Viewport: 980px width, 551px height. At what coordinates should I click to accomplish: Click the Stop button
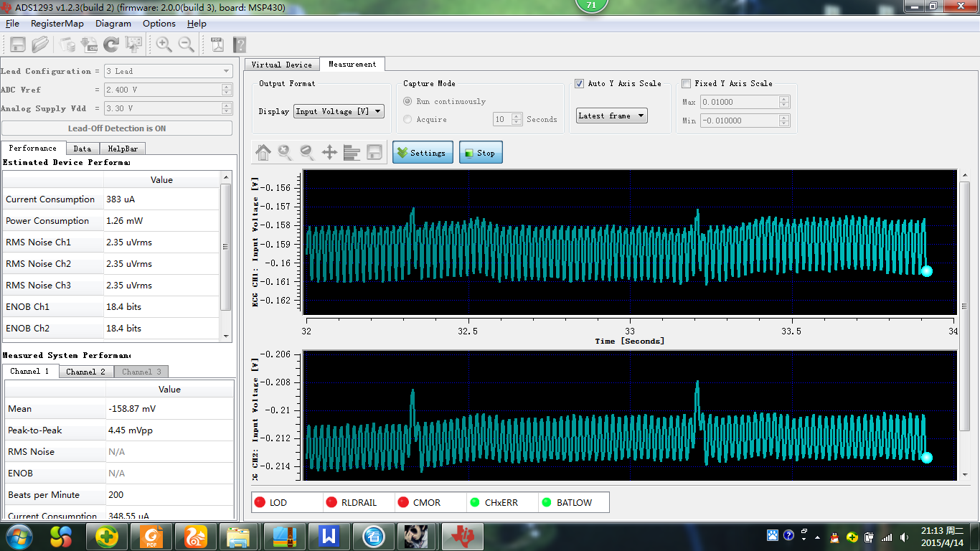click(x=481, y=153)
